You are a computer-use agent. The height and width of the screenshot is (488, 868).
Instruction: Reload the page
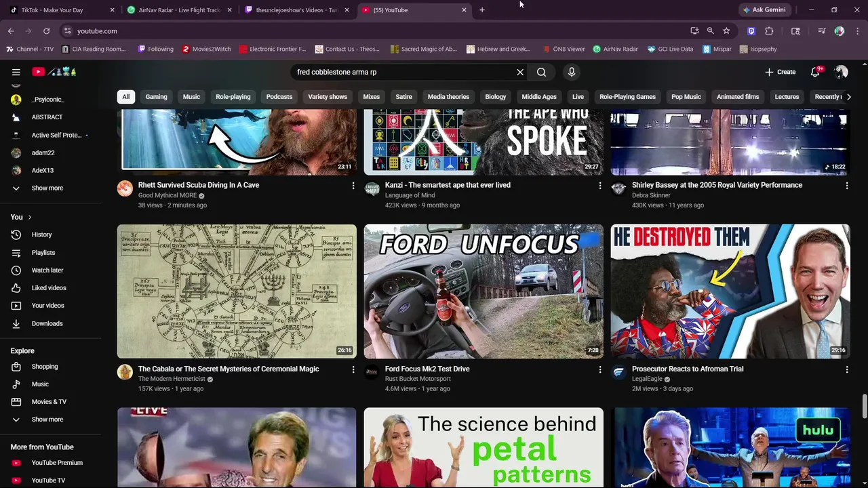point(46,31)
